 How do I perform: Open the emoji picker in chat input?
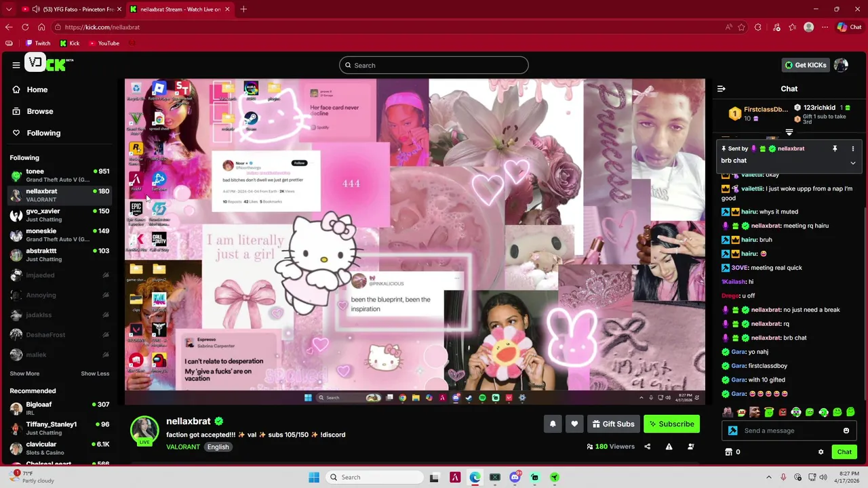(x=846, y=430)
